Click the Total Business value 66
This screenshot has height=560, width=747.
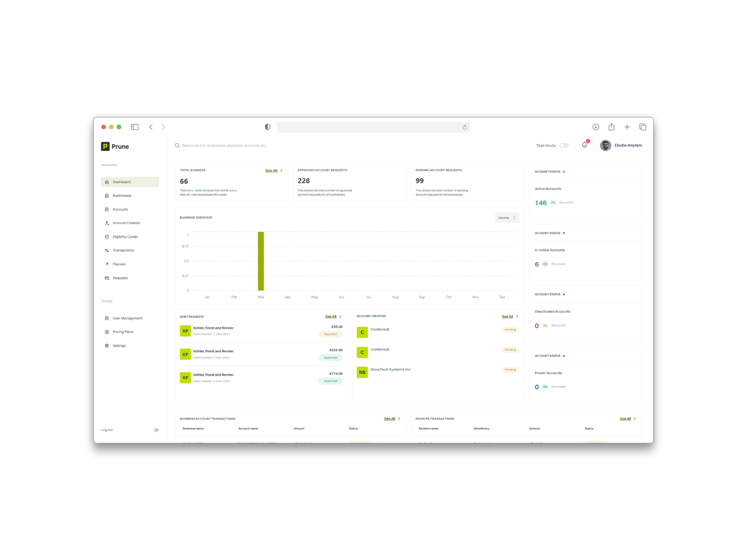(184, 182)
